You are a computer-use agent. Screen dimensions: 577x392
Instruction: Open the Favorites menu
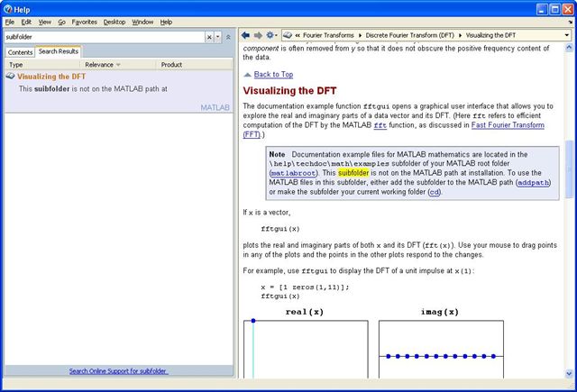click(84, 21)
